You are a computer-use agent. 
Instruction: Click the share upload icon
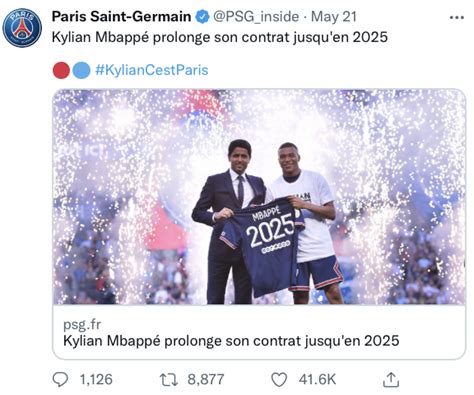tap(391, 380)
